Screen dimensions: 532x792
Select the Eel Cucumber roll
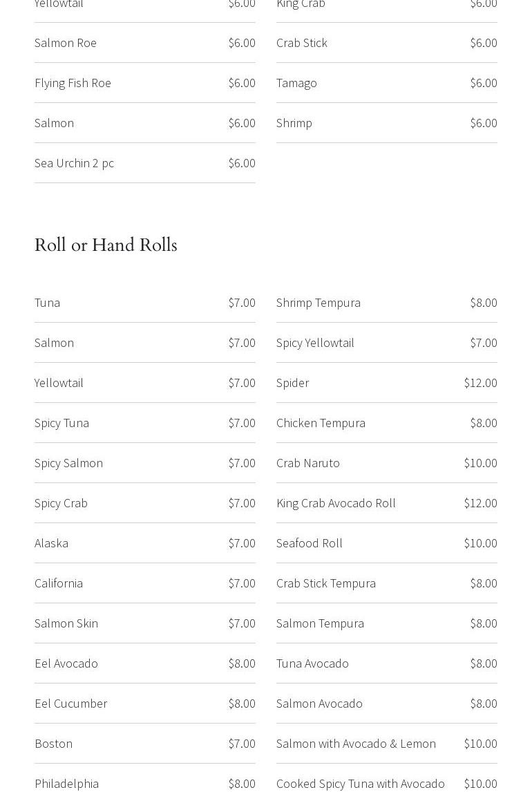70,704
